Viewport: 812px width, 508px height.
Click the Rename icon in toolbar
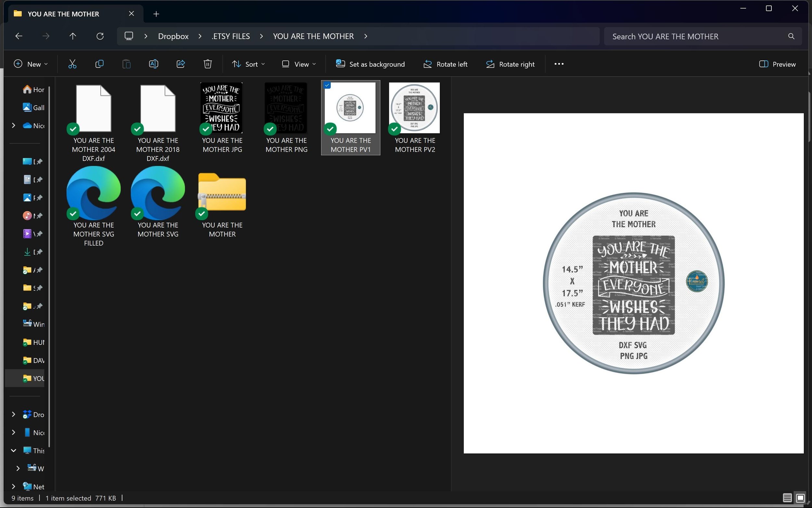click(x=153, y=64)
